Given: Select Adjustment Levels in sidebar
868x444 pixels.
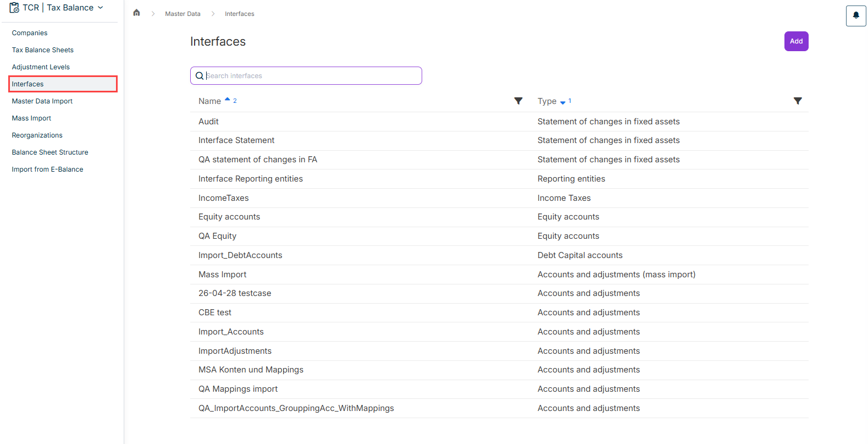Looking at the screenshot, I should pos(41,67).
